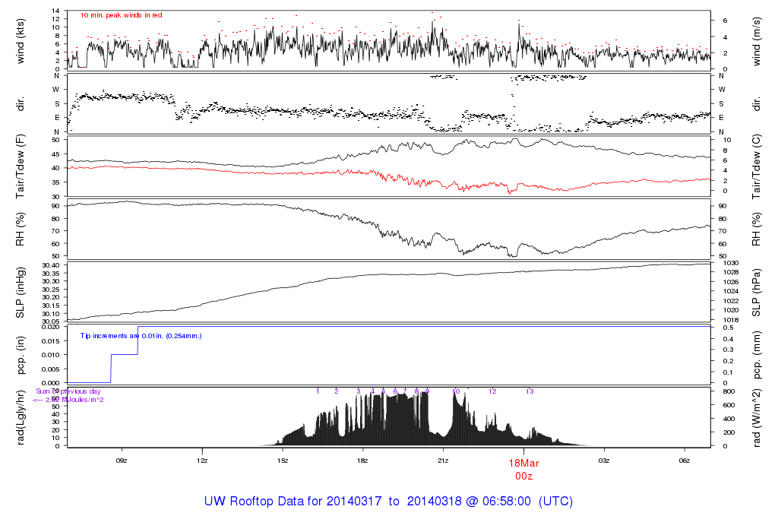
Task: Click the 'pcp. (in)' axis label
Action: pos(21,354)
